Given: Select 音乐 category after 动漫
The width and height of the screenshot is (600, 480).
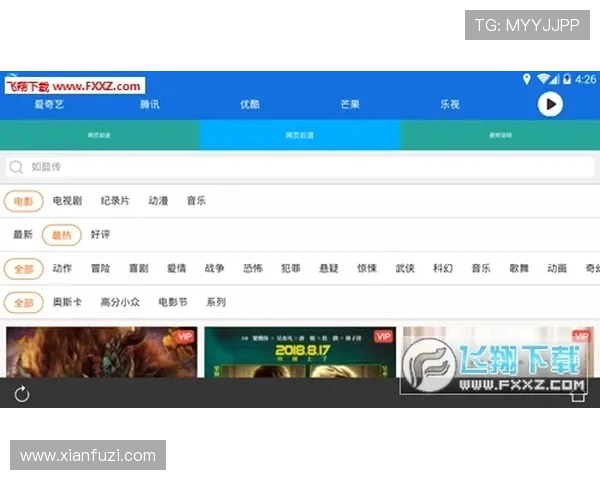Looking at the screenshot, I should [196, 201].
